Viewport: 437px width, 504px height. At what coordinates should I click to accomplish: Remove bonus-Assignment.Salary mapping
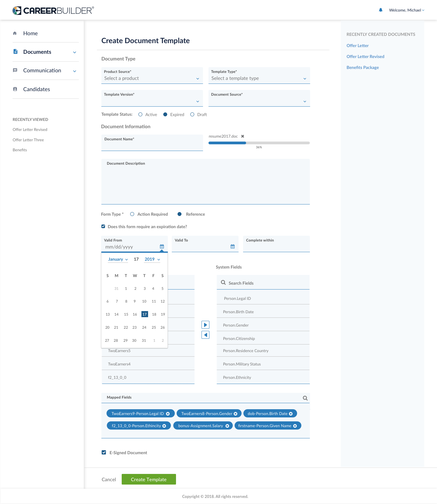tap(227, 426)
